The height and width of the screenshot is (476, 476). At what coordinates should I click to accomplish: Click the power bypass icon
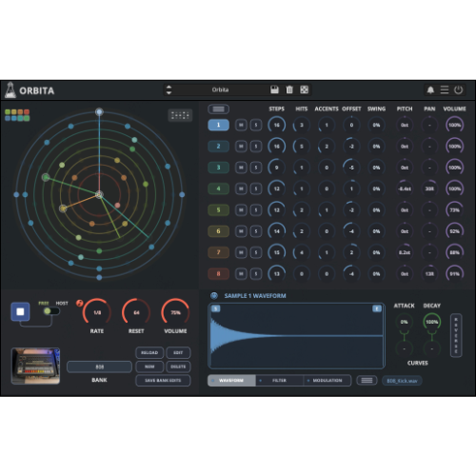point(458,90)
